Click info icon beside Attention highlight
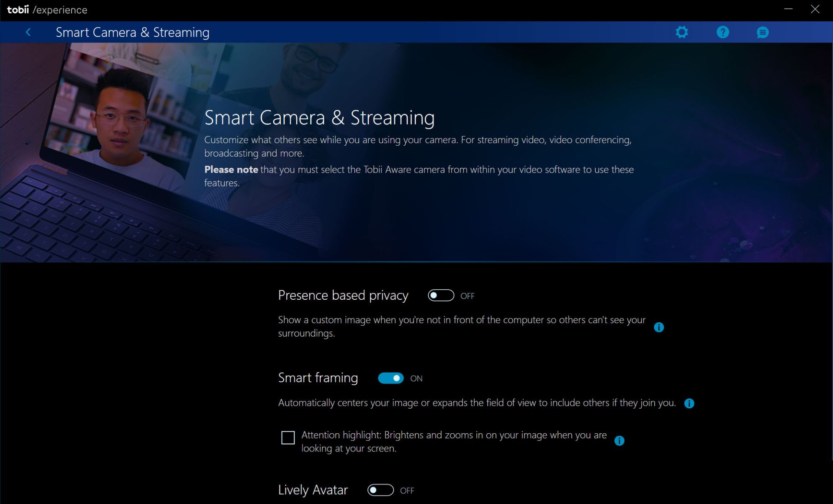 (619, 441)
